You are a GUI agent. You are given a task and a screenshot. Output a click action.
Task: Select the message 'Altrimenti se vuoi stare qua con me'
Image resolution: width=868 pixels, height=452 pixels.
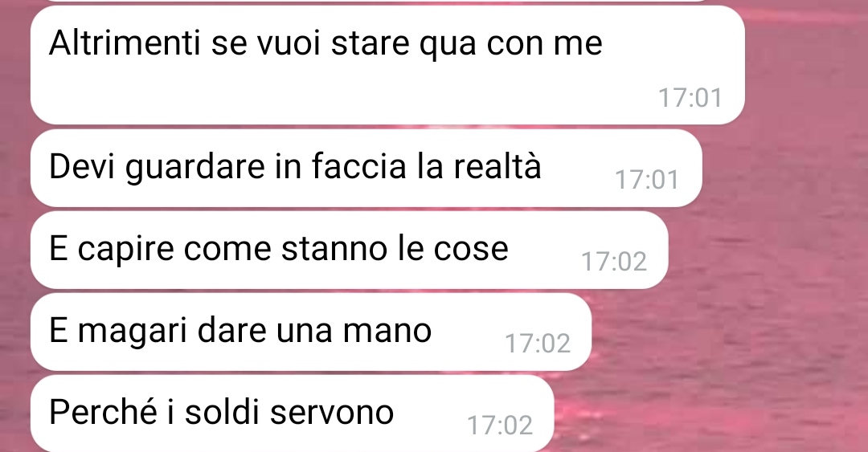pos(387,65)
